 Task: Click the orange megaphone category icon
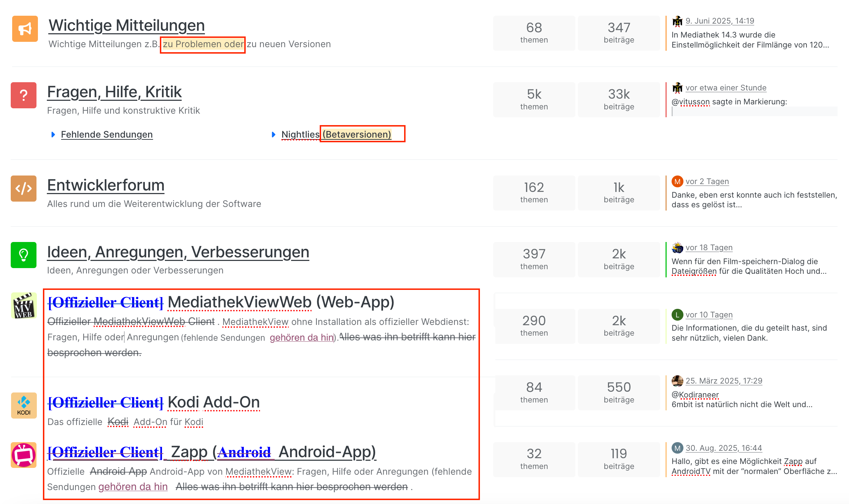pos(25,29)
